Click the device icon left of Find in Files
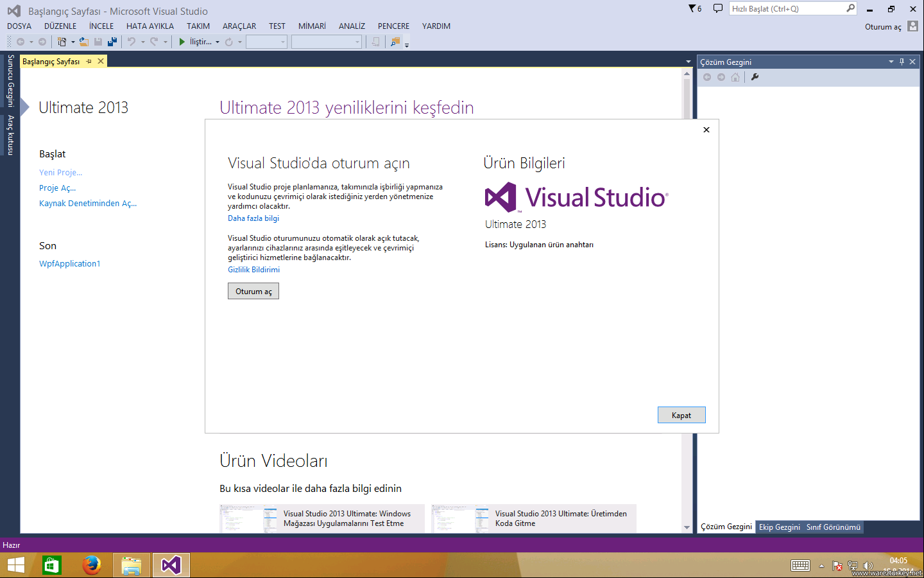Viewport: 924px width, 578px height. 376,42
